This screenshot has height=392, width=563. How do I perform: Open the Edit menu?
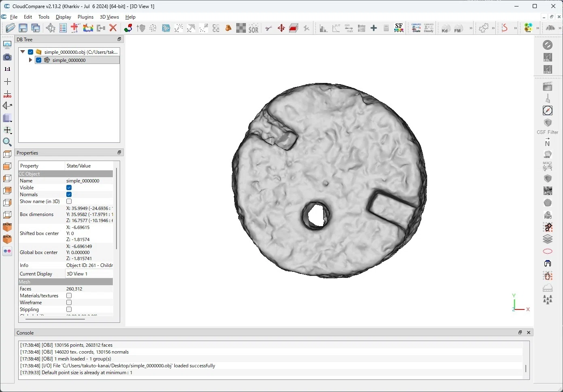(x=28, y=17)
